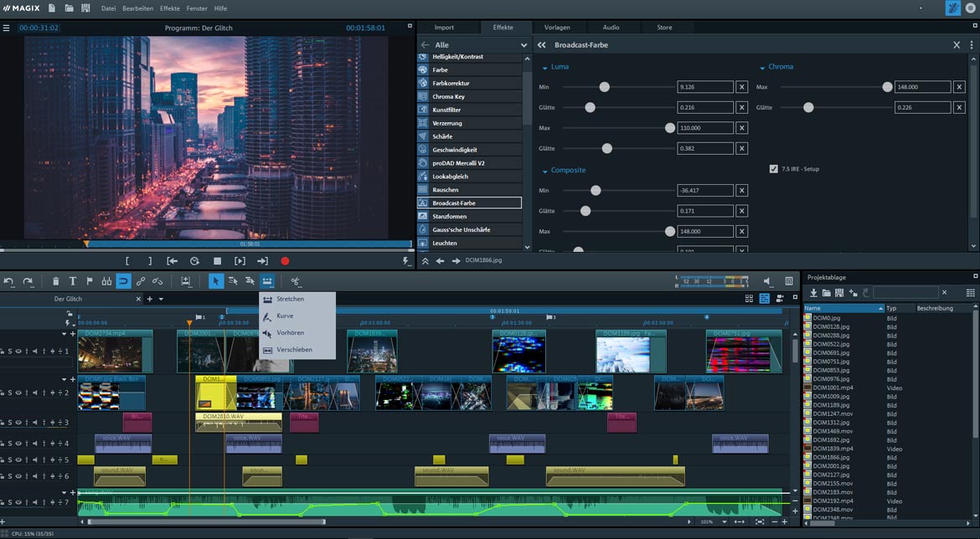Image resolution: width=980 pixels, height=539 pixels.
Task: Sort project files by Name column
Action: pos(843,309)
